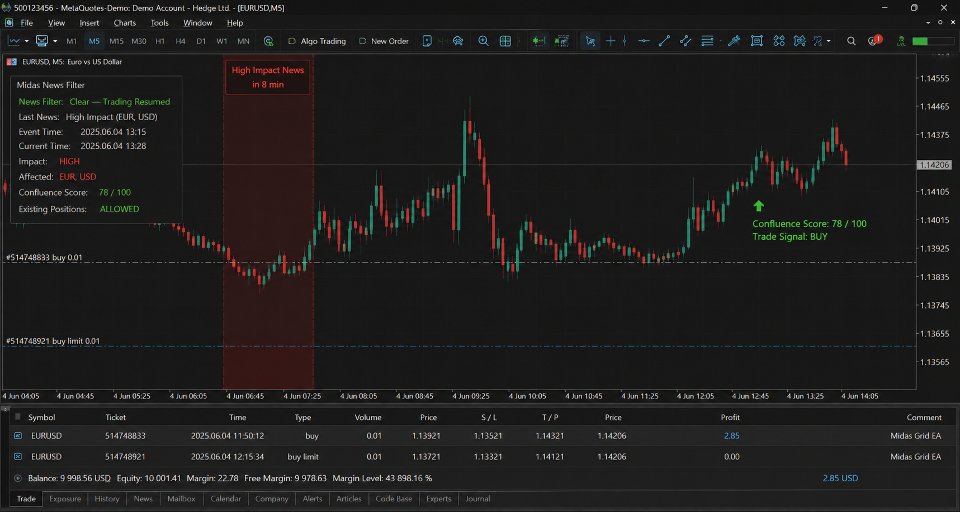Viewport: 960px width, 512px height.
Task: Switch to the Calendar tab
Action: point(226,499)
